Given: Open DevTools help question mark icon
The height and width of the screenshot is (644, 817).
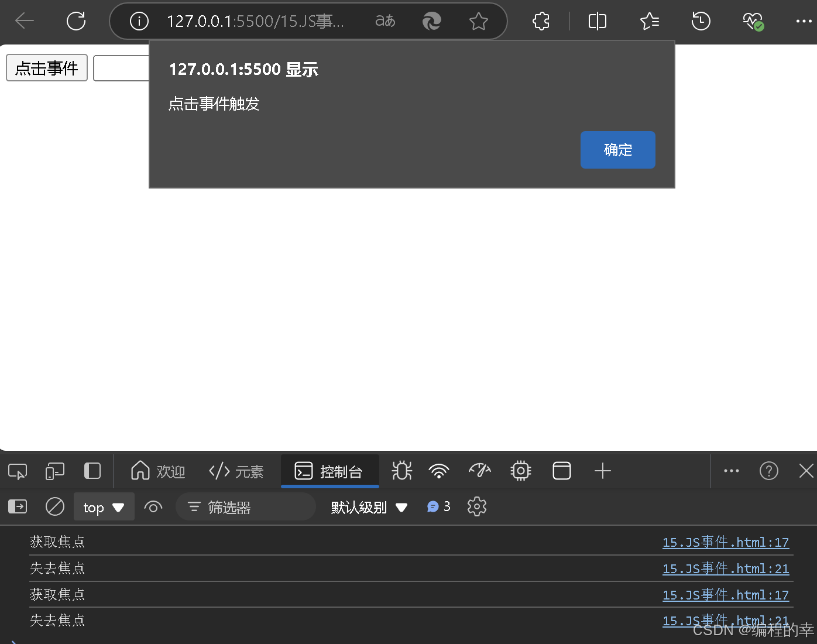Looking at the screenshot, I should point(769,471).
